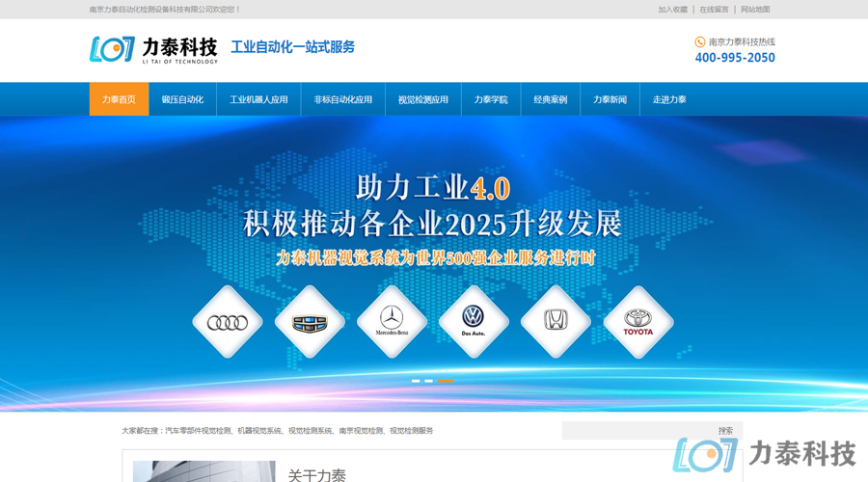868x482 pixels.
Task: Open the building thumbnail beside 关于力泰
Action: tap(204, 471)
